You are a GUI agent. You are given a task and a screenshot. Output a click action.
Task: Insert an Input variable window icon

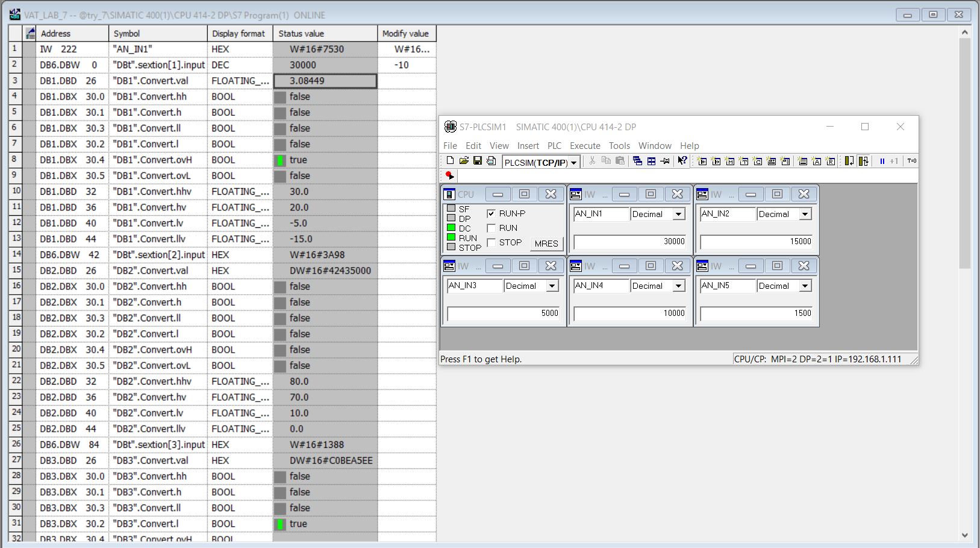point(702,161)
